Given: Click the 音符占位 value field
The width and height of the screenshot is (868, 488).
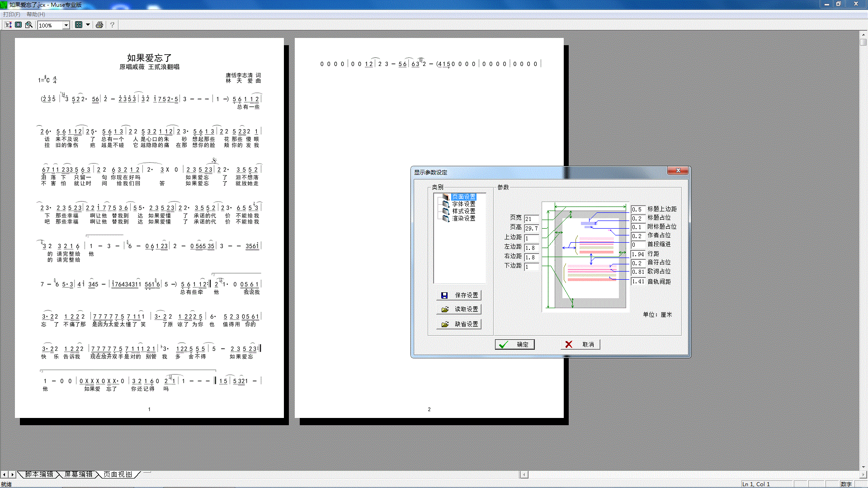Looking at the screenshot, I should click(x=638, y=263).
